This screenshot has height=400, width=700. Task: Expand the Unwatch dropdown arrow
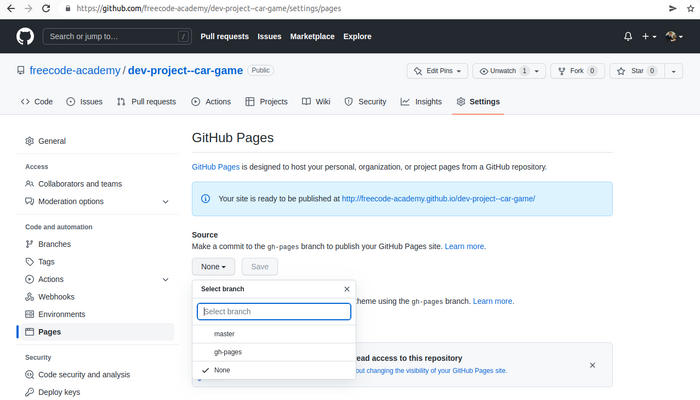pos(537,71)
